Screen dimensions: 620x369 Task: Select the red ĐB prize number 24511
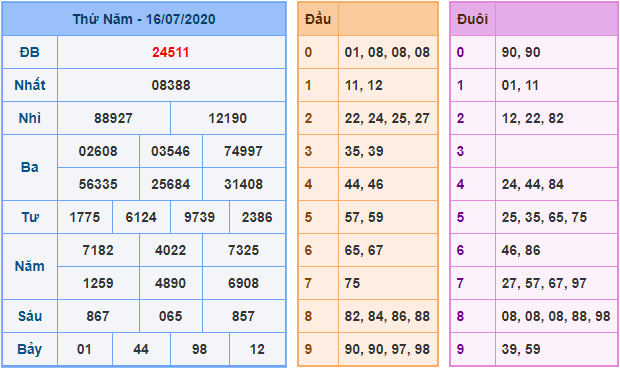pos(171,52)
